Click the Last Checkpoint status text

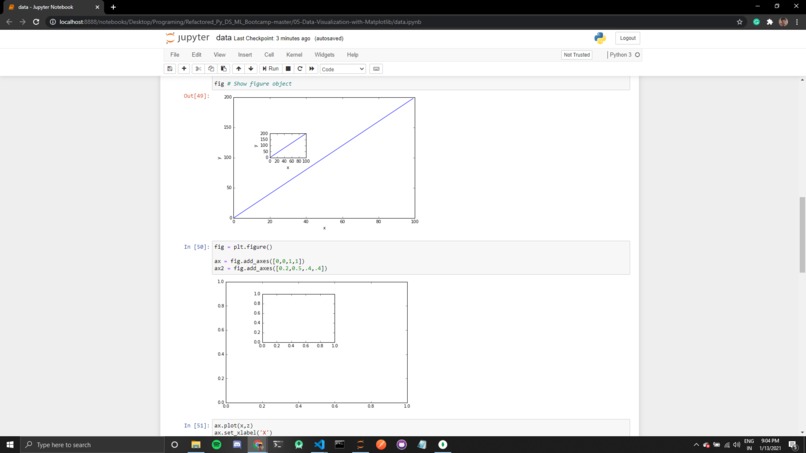click(x=272, y=39)
